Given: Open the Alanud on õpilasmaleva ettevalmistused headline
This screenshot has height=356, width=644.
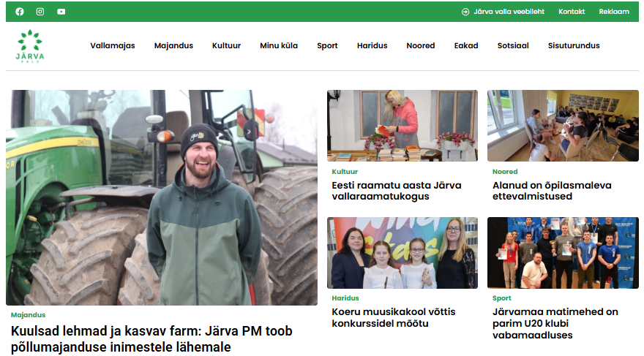Looking at the screenshot, I should [x=552, y=191].
